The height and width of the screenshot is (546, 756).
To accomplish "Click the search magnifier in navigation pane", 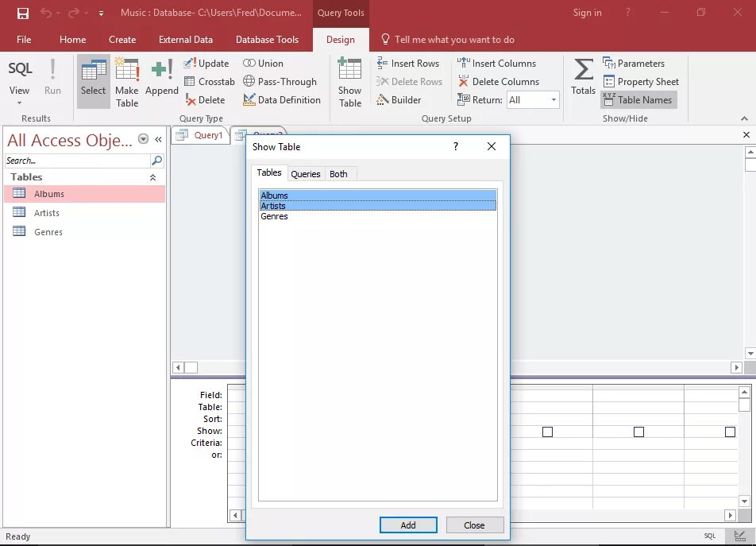I will tap(156, 160).
